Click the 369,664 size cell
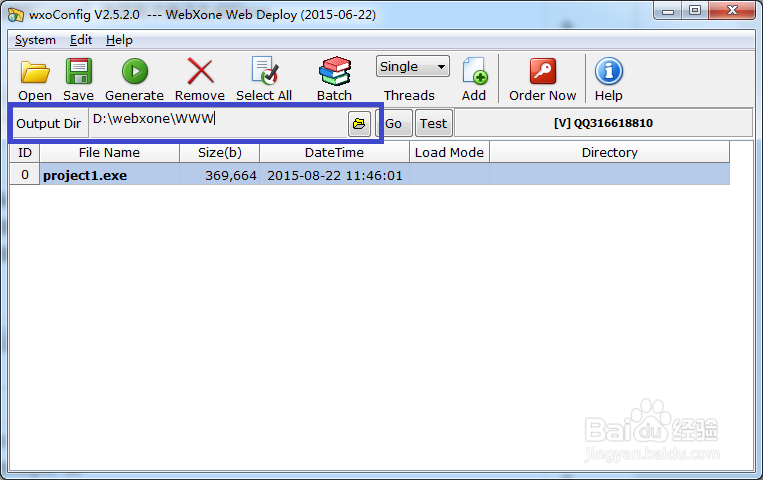 219,175
